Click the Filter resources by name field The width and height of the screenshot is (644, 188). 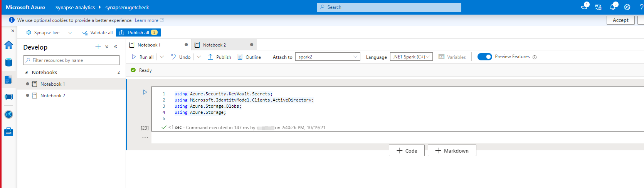click(71, 60)
